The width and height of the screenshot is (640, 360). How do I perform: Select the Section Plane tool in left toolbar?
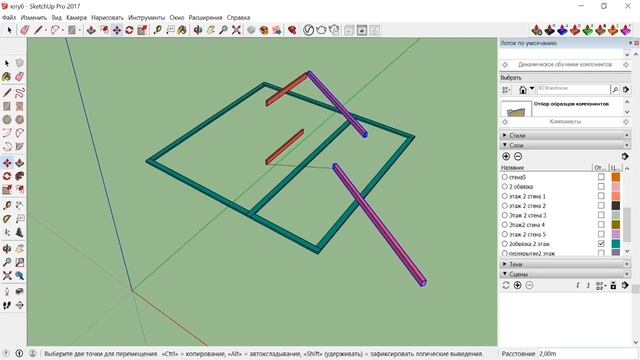tap(20, 305)
